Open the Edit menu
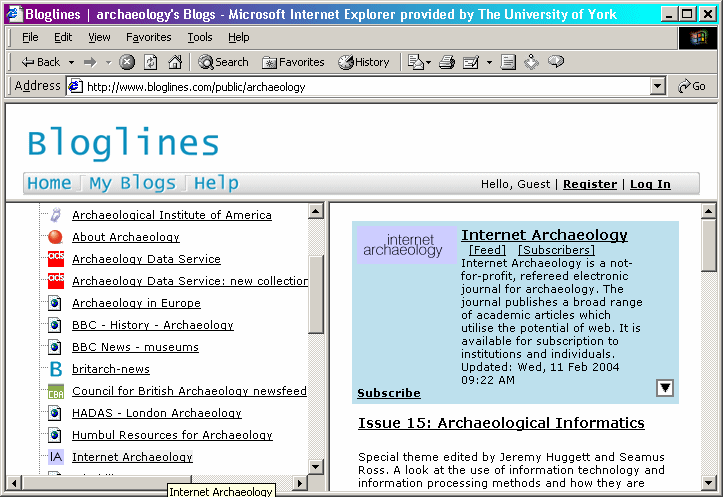 63,37
